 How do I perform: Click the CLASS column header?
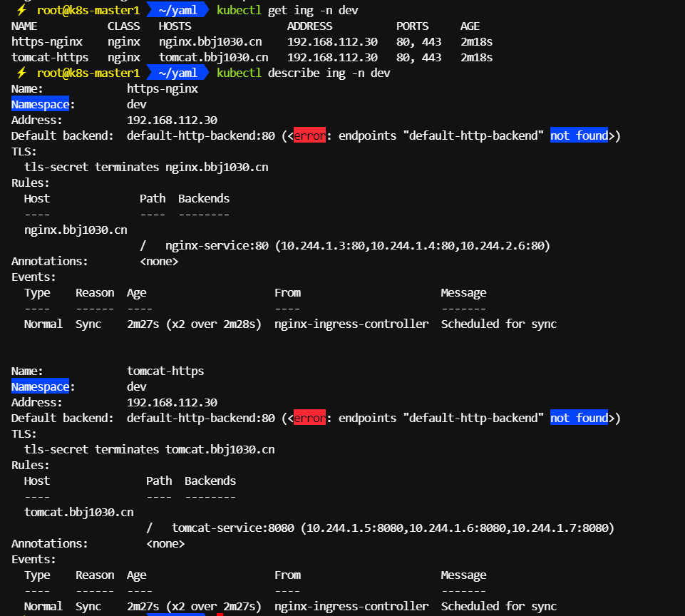pos(123,26)
